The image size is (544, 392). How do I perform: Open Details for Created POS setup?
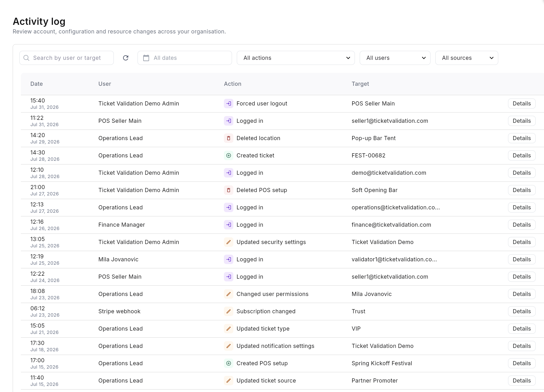(x=522, y=363)
